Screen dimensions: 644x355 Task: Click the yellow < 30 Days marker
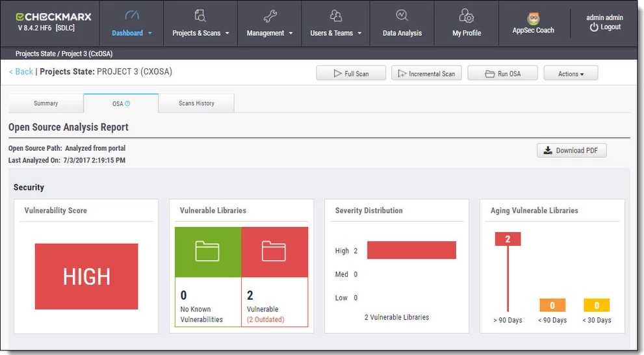pyautogui.click(x=597, y=306)
